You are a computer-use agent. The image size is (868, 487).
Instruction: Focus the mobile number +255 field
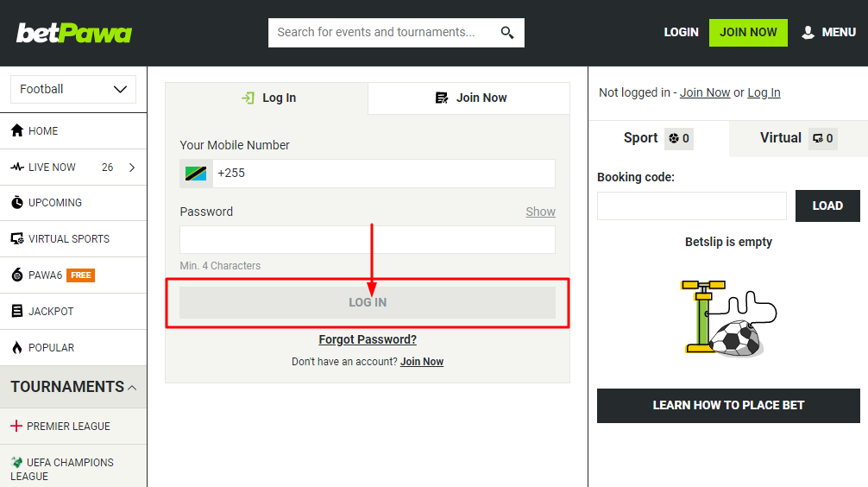tap(384, 174)
